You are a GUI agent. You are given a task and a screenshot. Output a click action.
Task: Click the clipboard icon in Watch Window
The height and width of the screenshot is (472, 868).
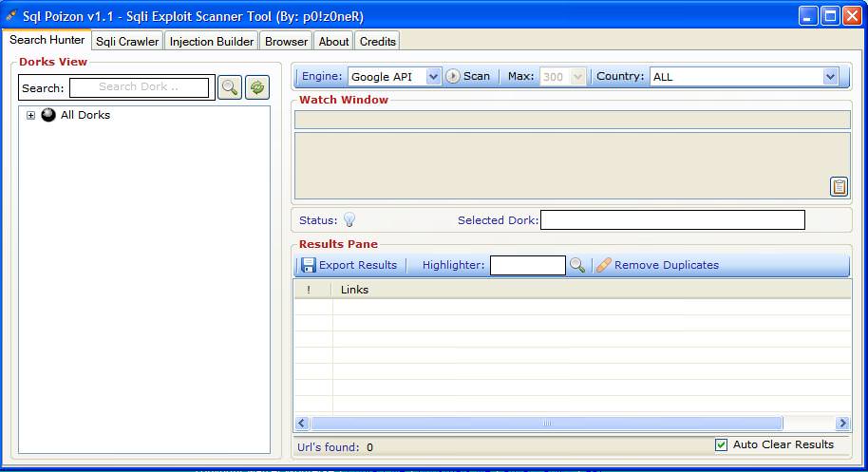point(840,186)
